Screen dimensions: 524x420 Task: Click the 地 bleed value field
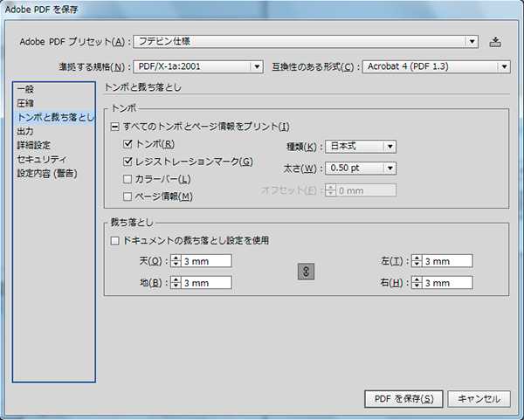(206, 283)
